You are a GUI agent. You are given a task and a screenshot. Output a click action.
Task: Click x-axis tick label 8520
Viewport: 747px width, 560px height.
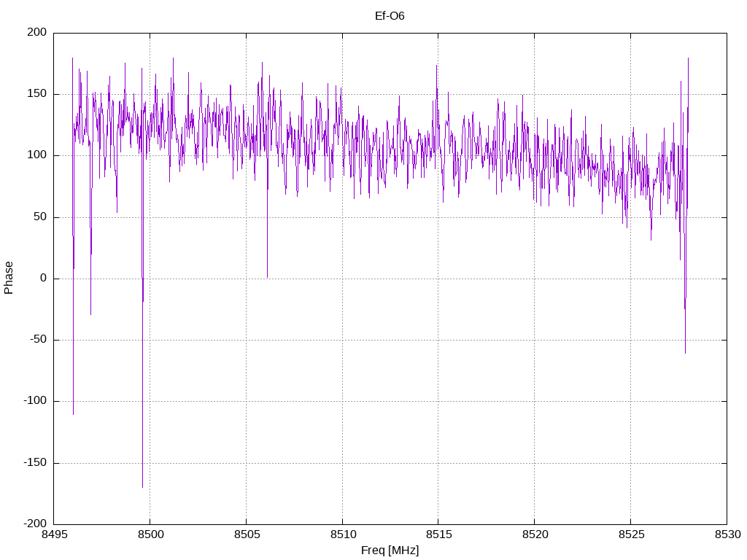coord(535,534)
